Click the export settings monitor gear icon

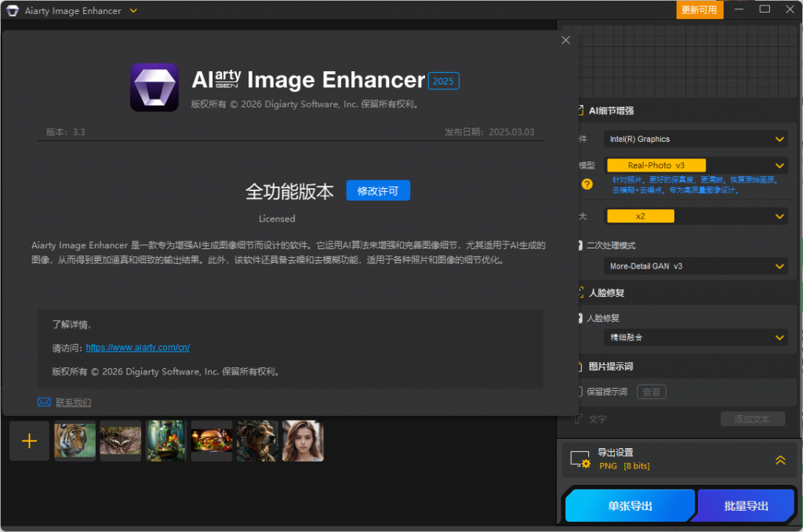pos(580,459)
